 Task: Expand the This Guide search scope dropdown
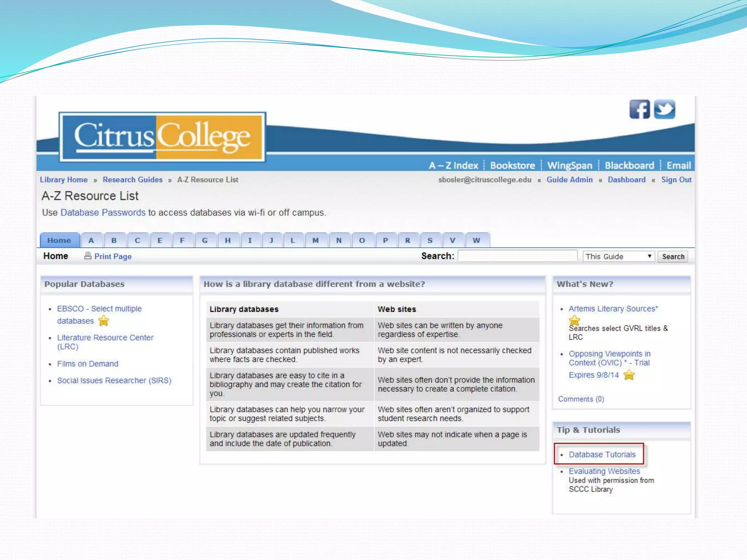619,256
